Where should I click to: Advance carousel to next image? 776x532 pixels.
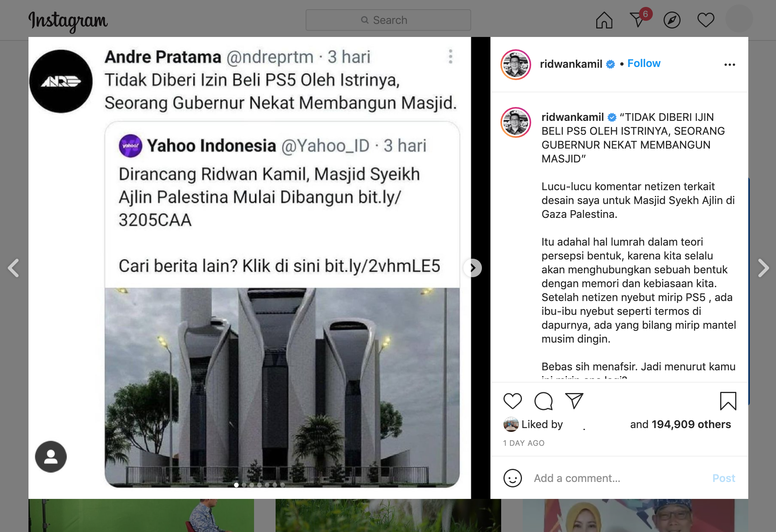tap(473, 268)
